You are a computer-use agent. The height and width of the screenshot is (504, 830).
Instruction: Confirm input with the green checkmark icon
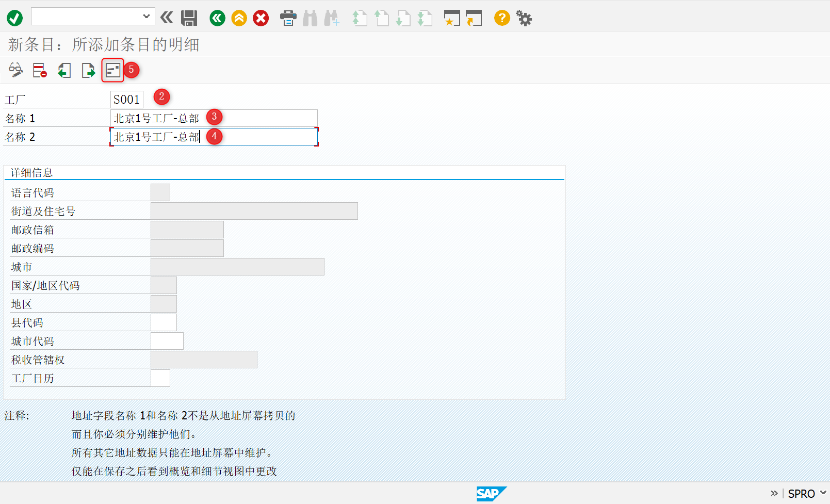coord(14,18)
